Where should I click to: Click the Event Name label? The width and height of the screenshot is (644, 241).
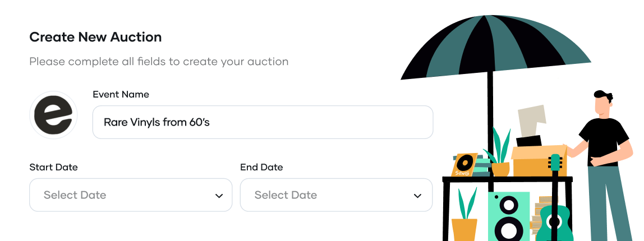pos(121,95)
